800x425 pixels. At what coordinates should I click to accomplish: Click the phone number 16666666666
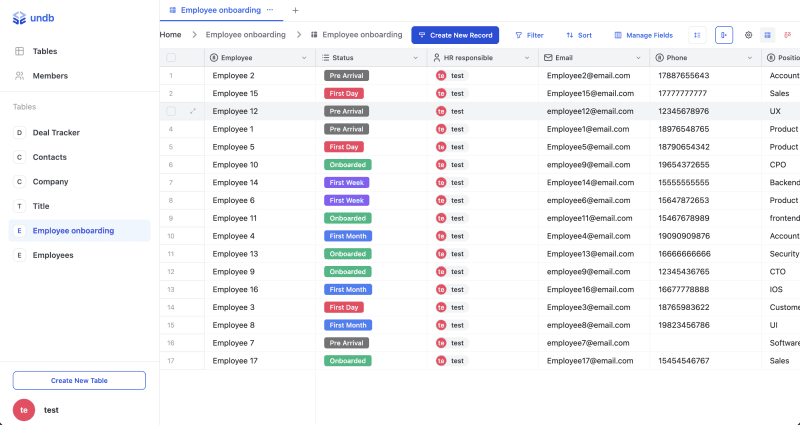(x=684, y=254)
